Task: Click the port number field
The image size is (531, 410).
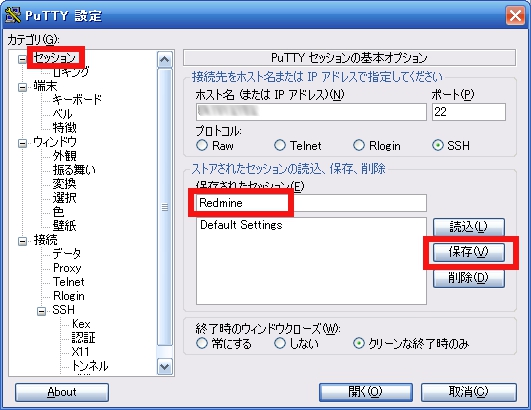Action: point(469,112)
